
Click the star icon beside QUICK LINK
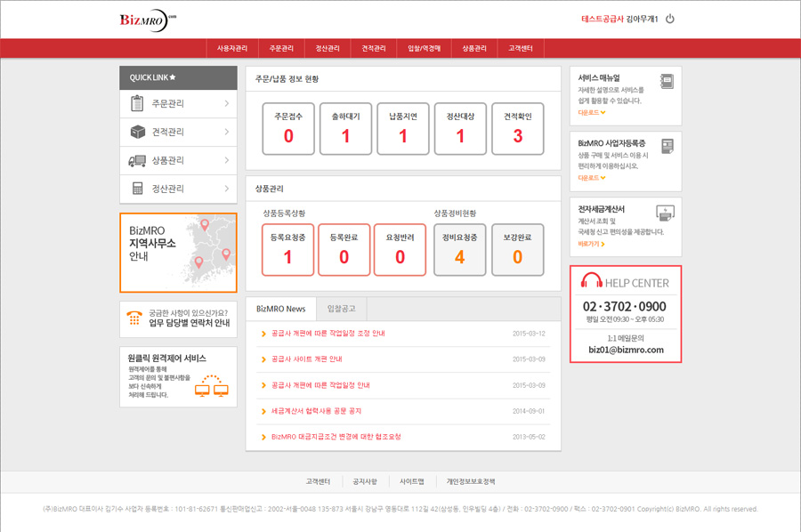pos(173,77)
